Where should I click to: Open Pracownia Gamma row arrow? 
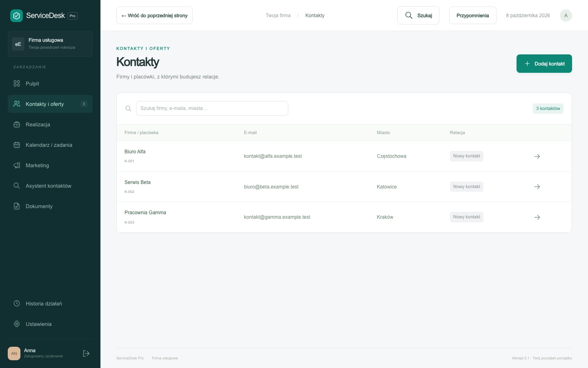537,217
